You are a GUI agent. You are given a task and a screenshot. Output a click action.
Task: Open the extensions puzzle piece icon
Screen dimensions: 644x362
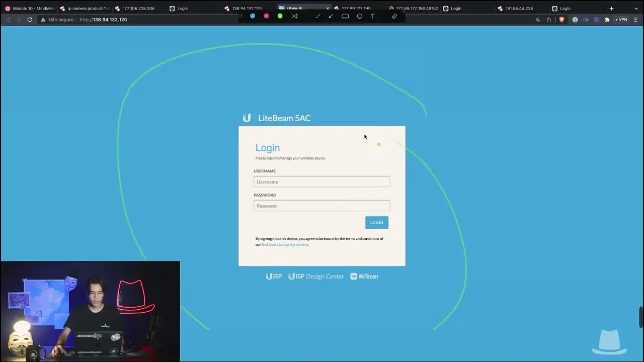click(x=607, y=20)
